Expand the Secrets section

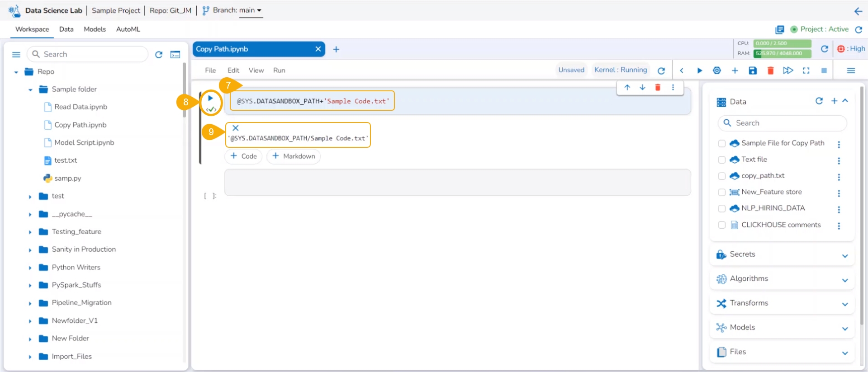845,256
